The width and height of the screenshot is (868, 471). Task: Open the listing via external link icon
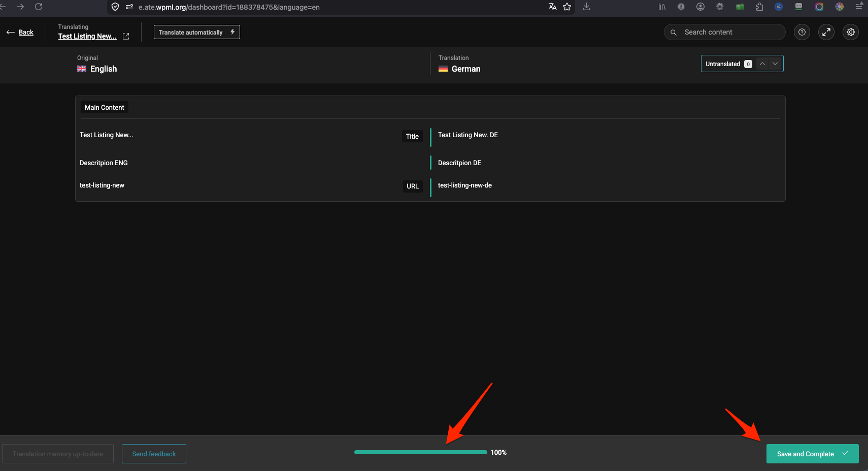click(x=126, y=37)
